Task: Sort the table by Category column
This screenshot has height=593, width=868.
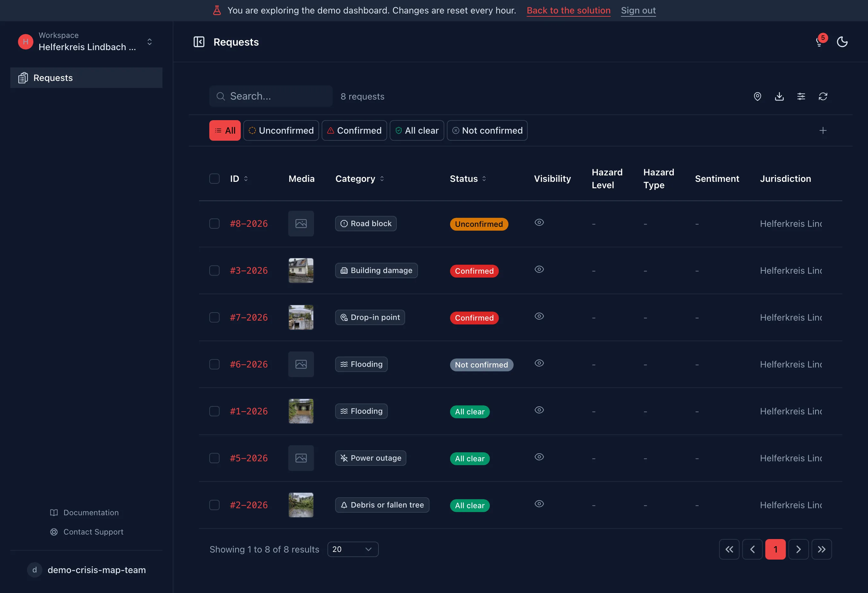Action: (x=360, y=179)
